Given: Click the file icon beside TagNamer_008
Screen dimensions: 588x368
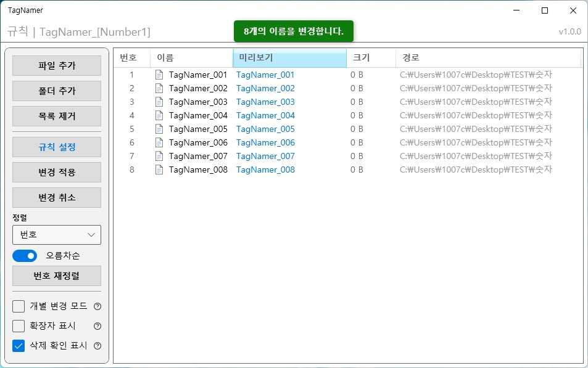Looking at the screenshot, I should 159,170.
